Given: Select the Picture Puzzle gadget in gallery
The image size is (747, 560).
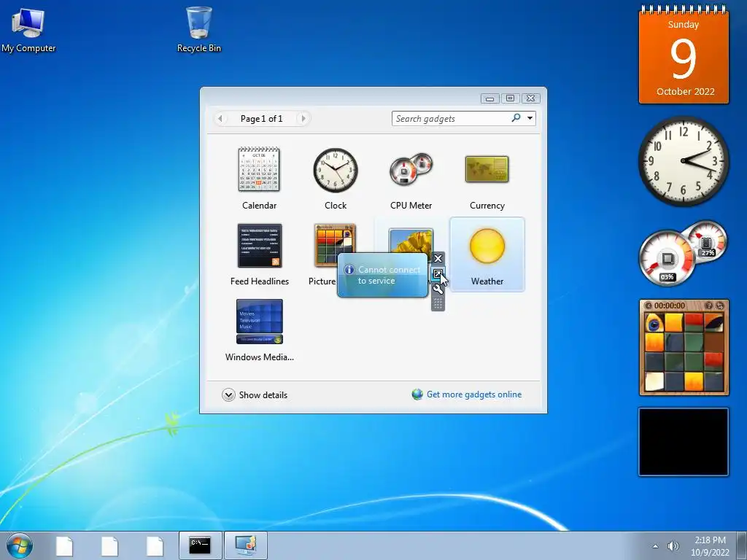Looking at the screenshot, I should 335,238.
